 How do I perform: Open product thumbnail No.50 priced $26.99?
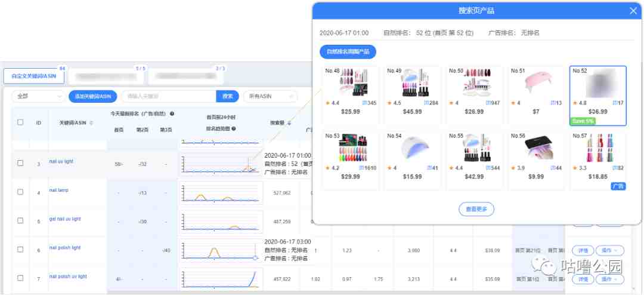point(477,82)
